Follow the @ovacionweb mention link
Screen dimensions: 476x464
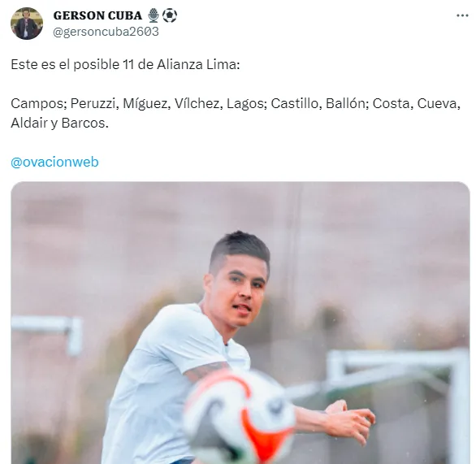tap(54, 162)
